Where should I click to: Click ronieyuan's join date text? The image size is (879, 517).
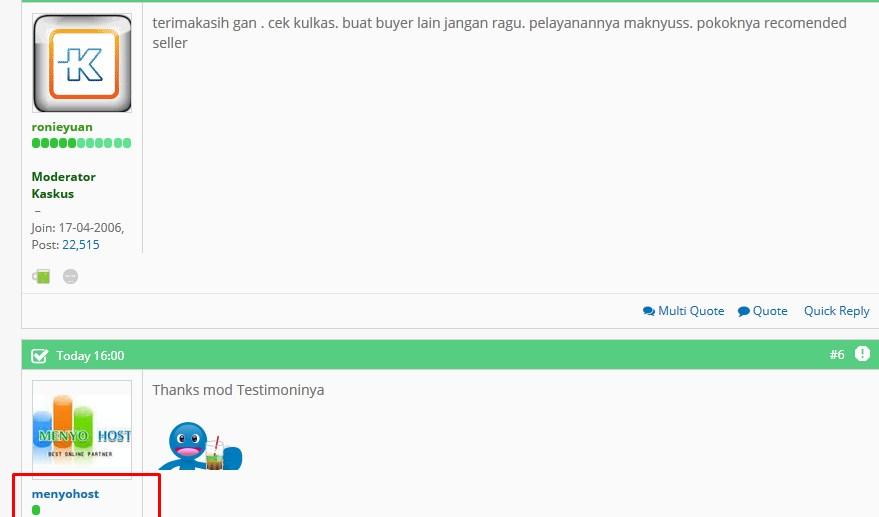click(77, 228)
